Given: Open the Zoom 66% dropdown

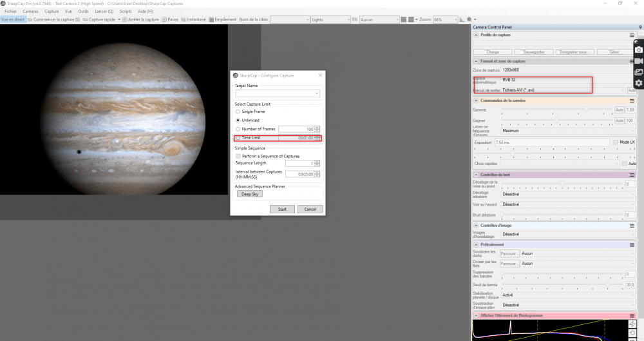Looking at the screenshot, I should click(445, 19).
